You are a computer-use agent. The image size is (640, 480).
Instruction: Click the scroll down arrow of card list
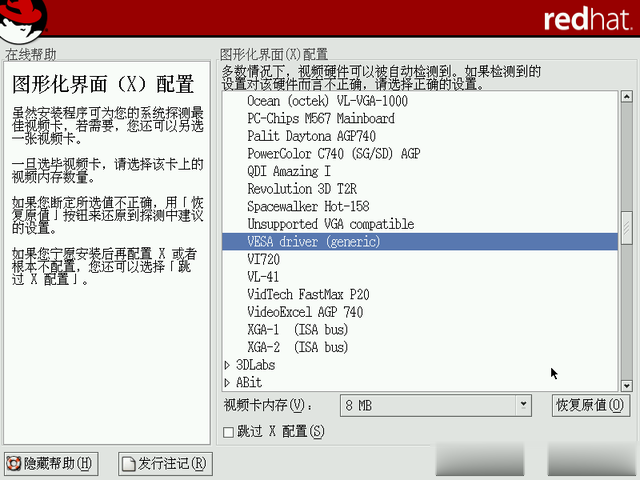[x=627, y=385]
